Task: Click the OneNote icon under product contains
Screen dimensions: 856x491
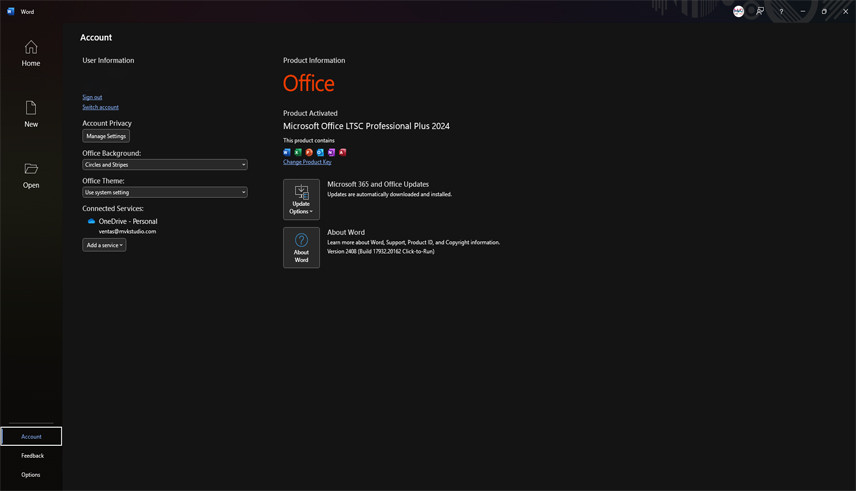Action: (x=331, y=152)
